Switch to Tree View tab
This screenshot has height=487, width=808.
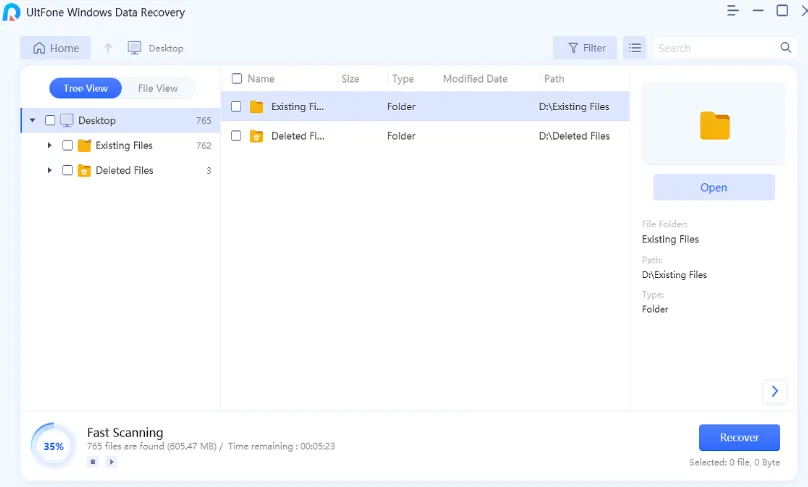pos(86,88)
